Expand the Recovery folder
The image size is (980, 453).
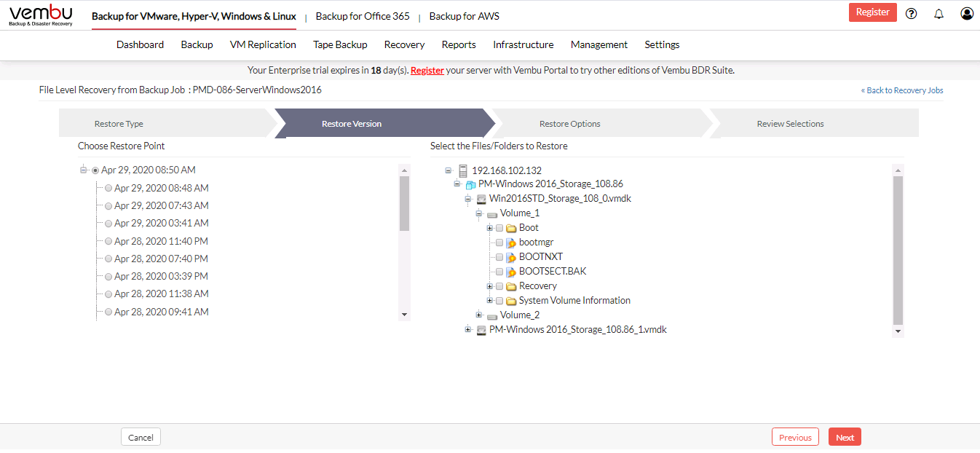(x=490, y=286)
